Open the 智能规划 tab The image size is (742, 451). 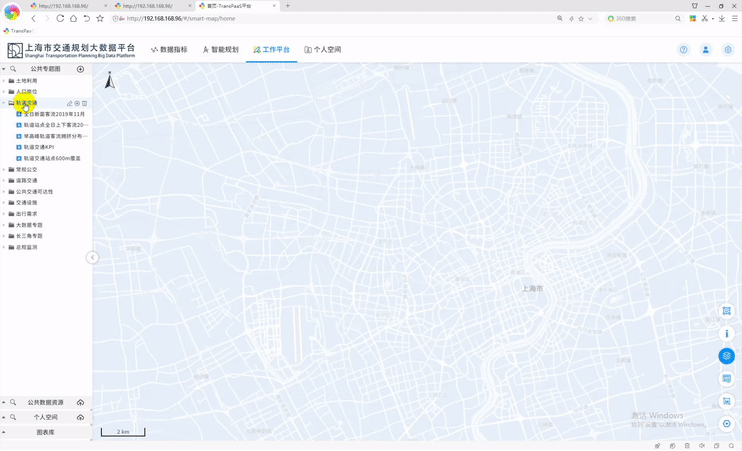[220, 49]
